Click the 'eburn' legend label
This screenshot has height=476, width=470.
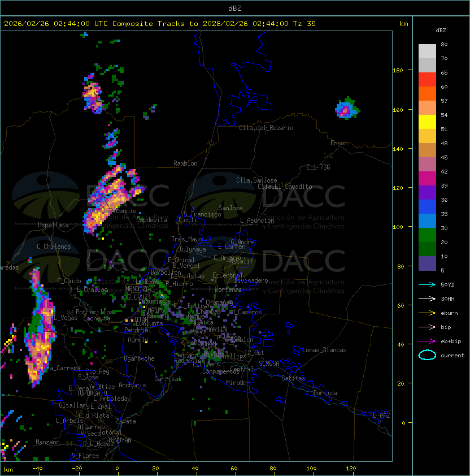(449, 313)
